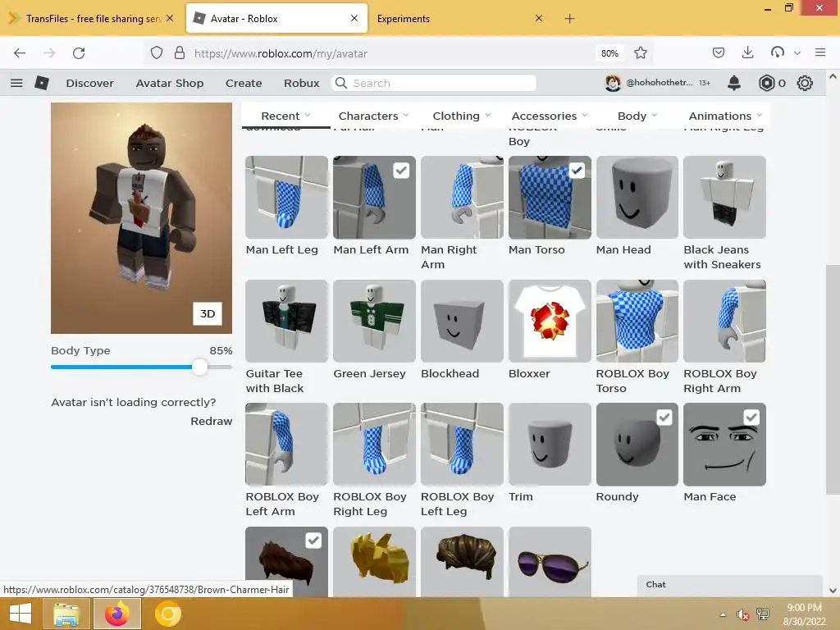Go to Roblox home via logo icon
840x630 pixels.
tap(42, 83)
